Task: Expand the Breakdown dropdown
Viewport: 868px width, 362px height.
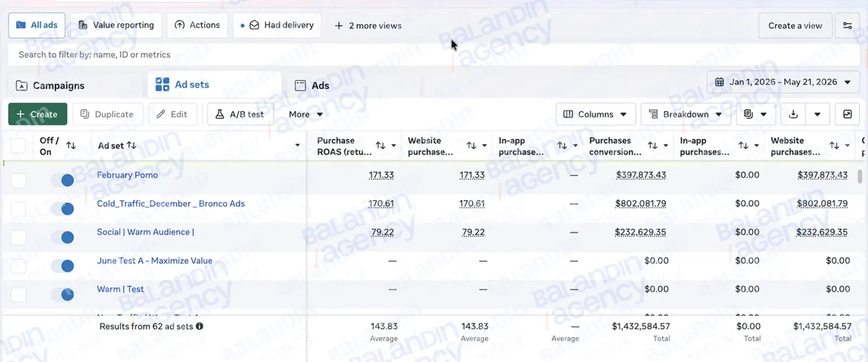Action: 686,114
